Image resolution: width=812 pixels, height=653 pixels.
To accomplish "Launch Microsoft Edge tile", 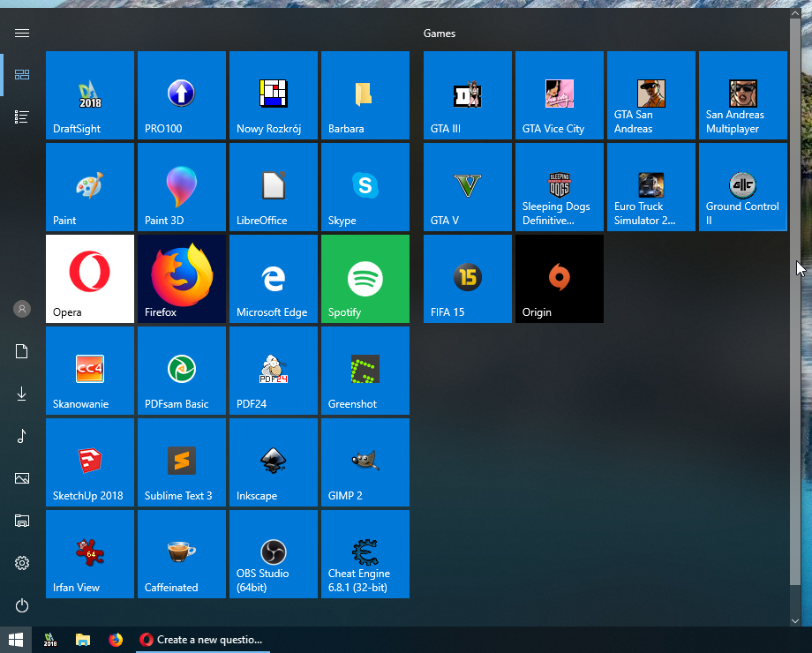I will (274, 279).
